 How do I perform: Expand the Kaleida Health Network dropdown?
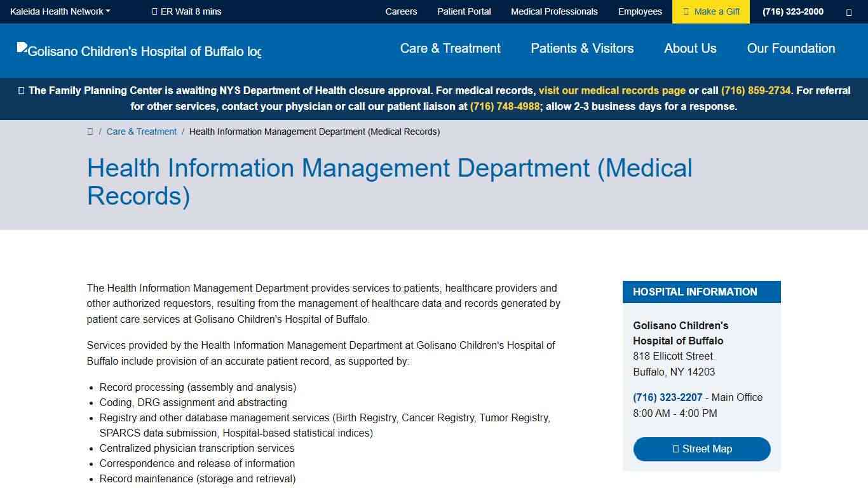coord(59,11)
